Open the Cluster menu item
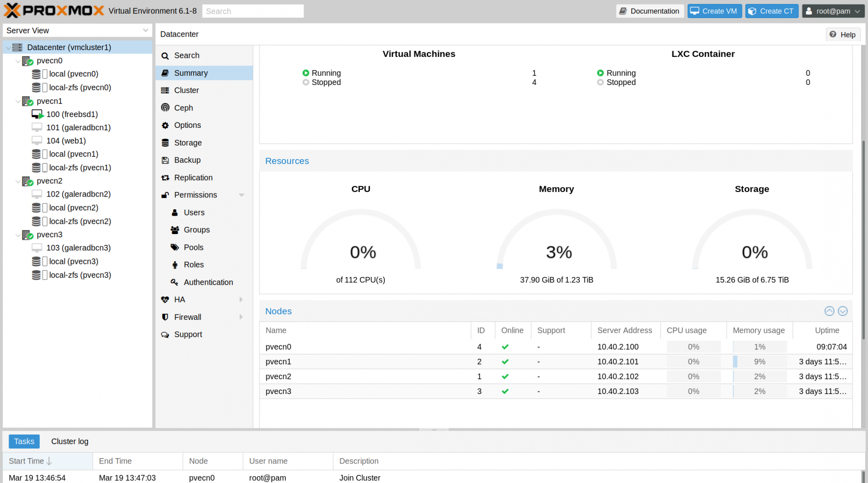Image resolution: width=868 pixels, height=483 pixels. [204, 90]
